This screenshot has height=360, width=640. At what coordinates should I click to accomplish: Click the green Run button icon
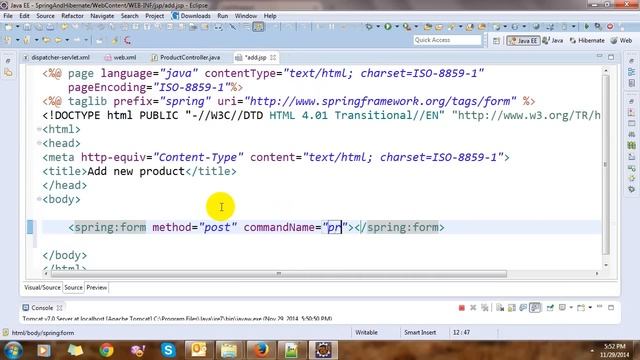pos(388,27)
